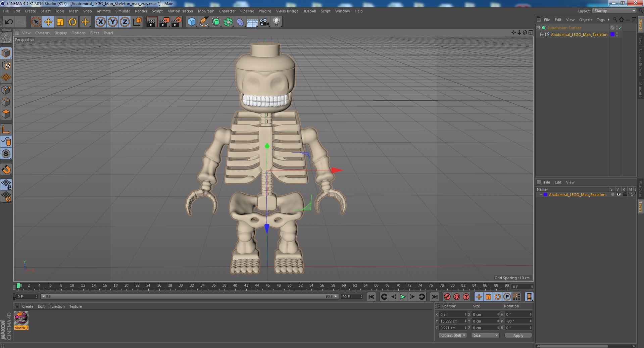Viewport: 644px width, 348px height.
Task: Click the timeline preview range slider
Action: (190, 297)
